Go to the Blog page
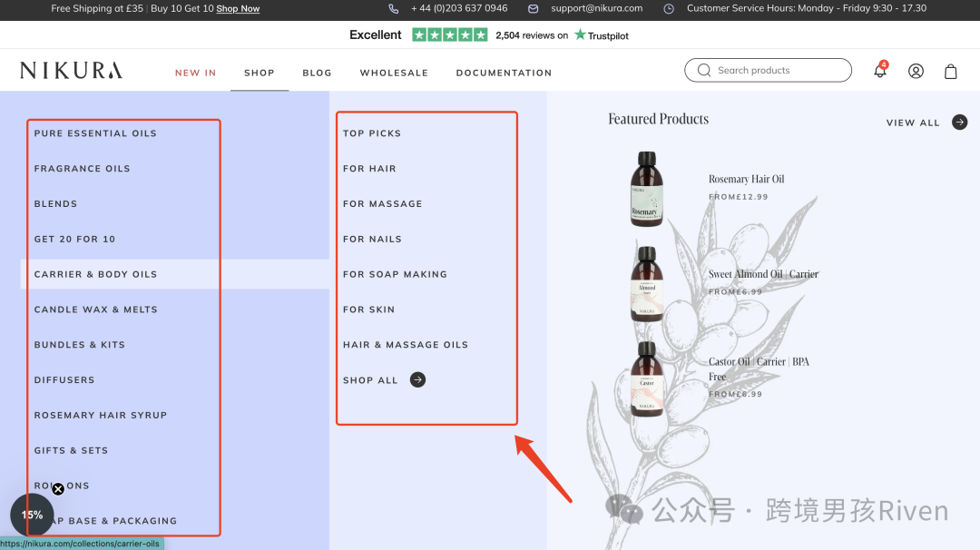This screenshot has height=550, width=980. click(317, 73)
